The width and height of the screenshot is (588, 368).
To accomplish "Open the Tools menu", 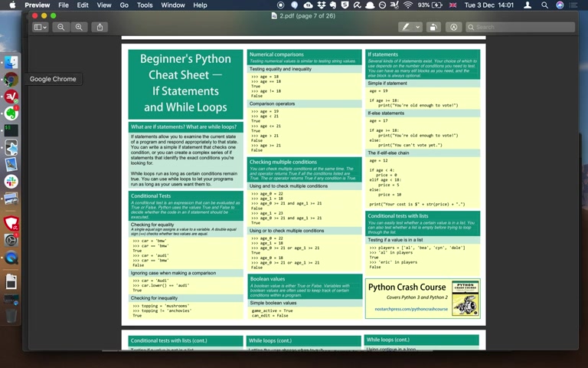I will (145, 5).
